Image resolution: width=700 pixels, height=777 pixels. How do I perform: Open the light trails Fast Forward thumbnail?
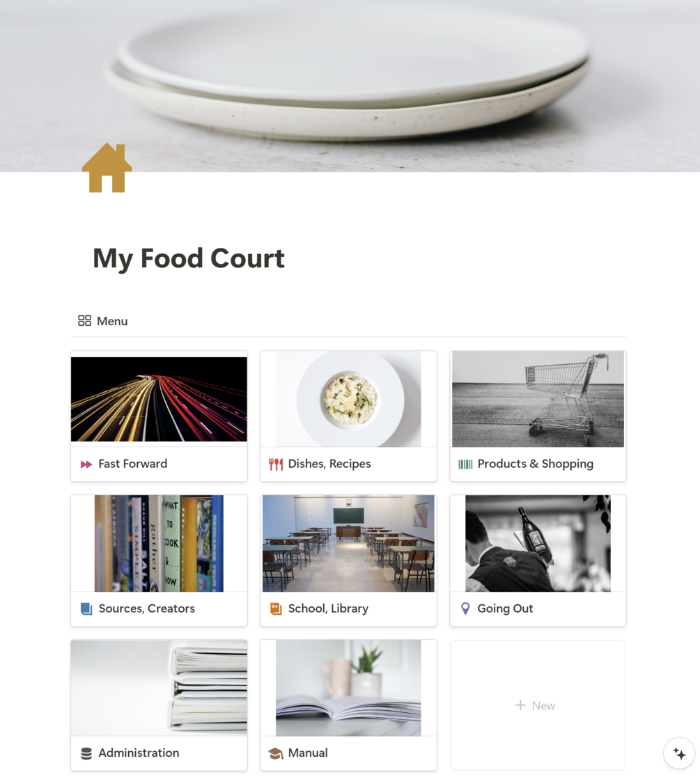(x=159, y=399)
